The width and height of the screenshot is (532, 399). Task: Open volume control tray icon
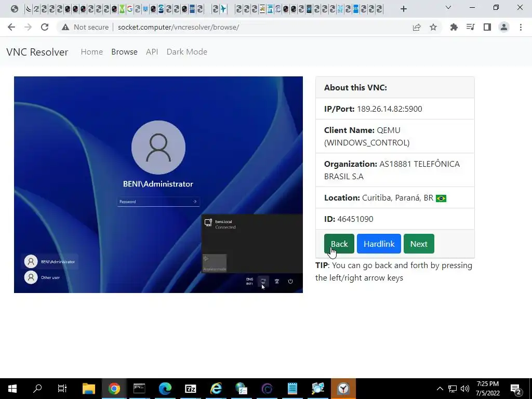[x=465, y=389]
